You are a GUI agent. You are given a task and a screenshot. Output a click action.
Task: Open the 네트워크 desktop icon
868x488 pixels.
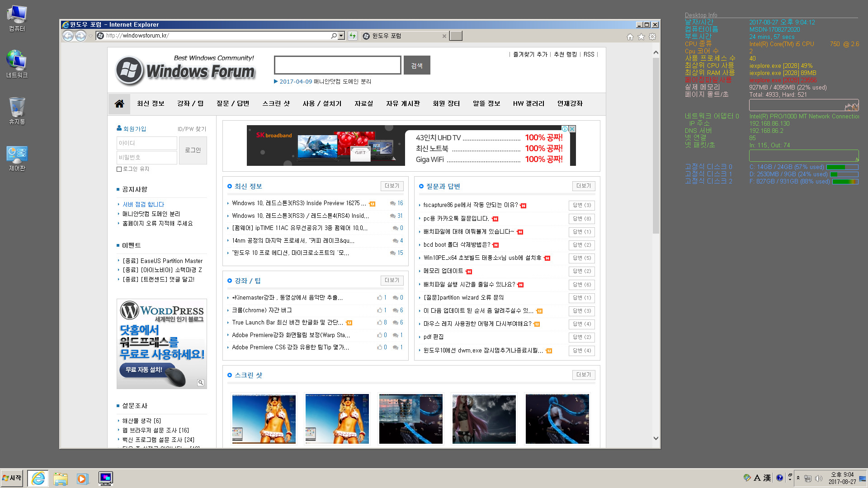pyautogui.click(x=17, y=64)
